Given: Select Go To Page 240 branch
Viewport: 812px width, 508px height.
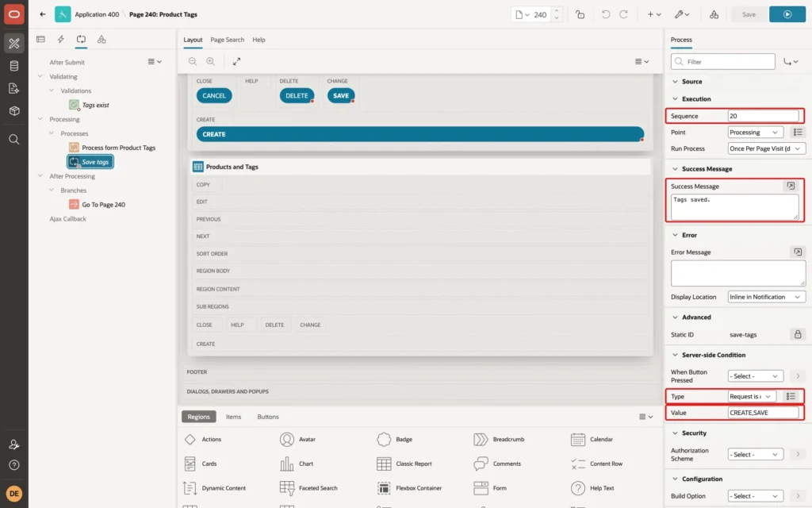Looking at the screenshot, I should coord(103,204).
